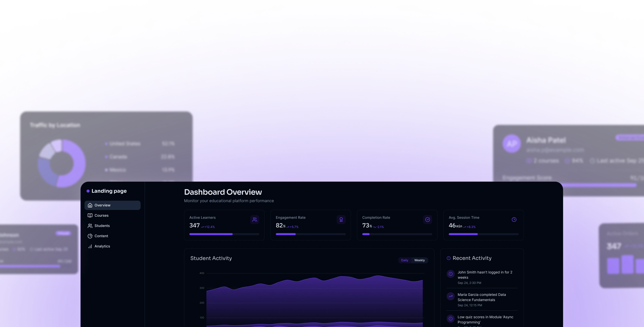Click the Sep 24, 12:15 PM timestamp
This screenshot has width=644, height=327.
[470, 305]
